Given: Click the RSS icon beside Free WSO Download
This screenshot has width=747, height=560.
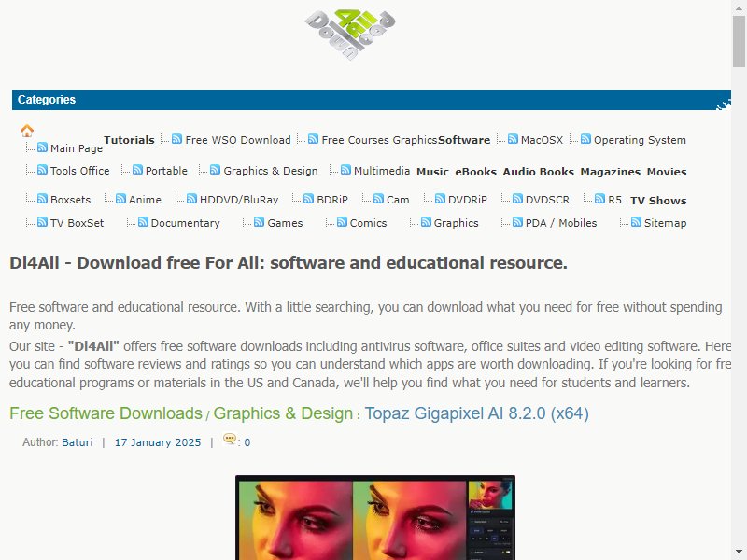Looking at the screenshot, I should [x=176, y=138].
